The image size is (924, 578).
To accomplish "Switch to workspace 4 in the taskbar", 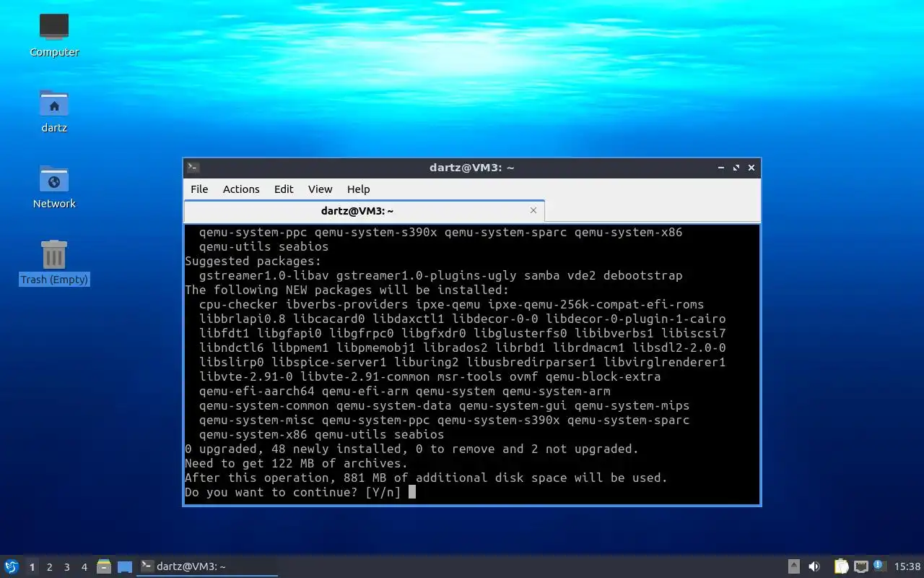I will pyautogui.click(x=84, y=567).
